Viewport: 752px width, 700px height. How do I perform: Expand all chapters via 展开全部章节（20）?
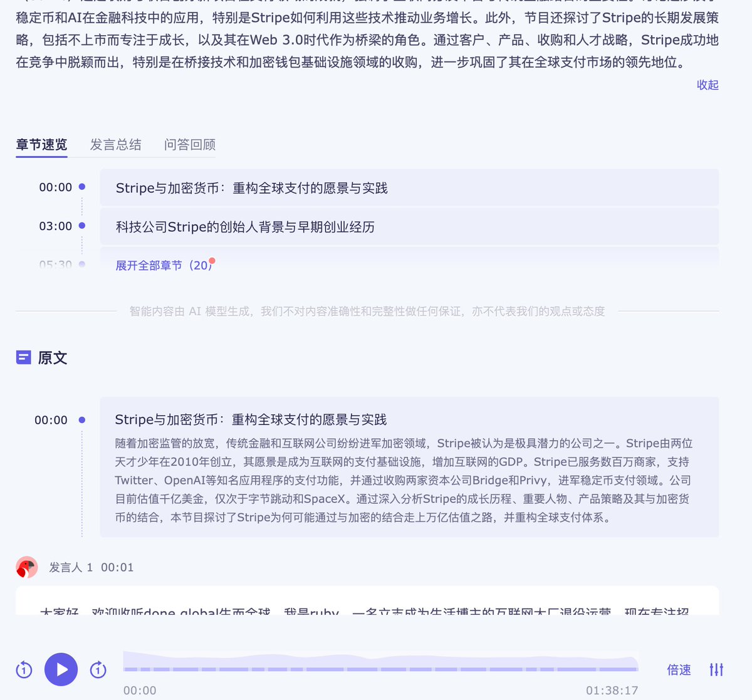click(164, 265)
